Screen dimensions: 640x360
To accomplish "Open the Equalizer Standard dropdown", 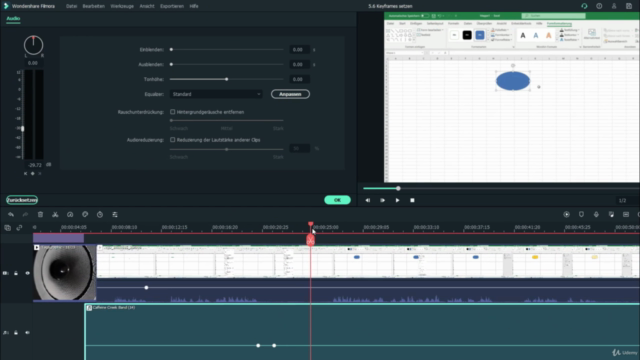I will coord(216,94).
